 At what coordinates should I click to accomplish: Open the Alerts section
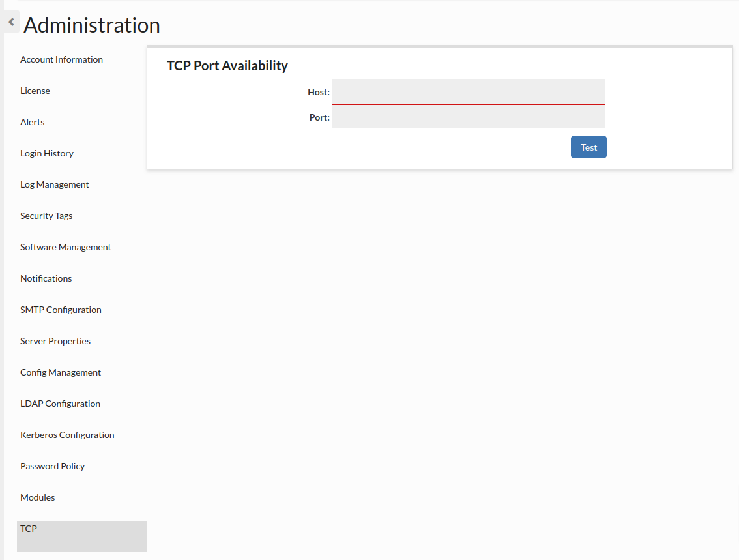pyautogui.click(x=33, y=122)
